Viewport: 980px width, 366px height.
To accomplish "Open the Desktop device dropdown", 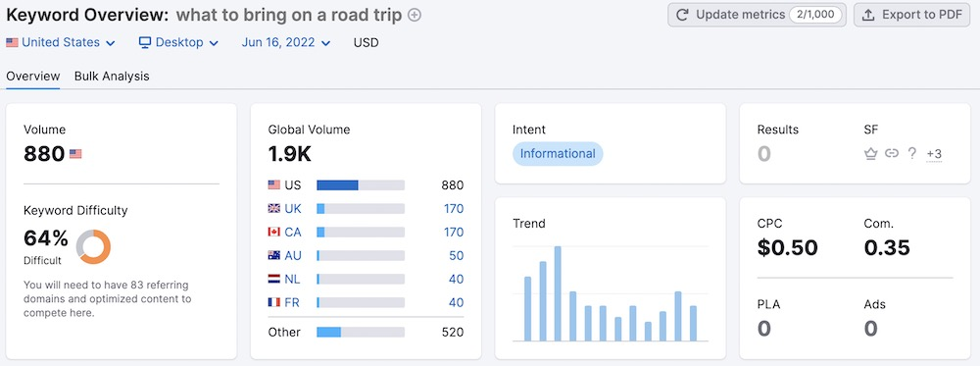I will click(x=178, y=42).
